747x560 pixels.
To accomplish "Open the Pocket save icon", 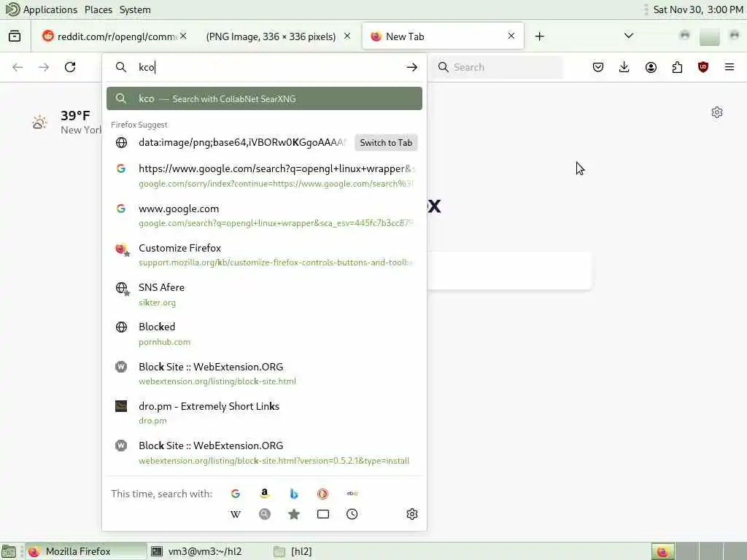I will coord(598,67).
